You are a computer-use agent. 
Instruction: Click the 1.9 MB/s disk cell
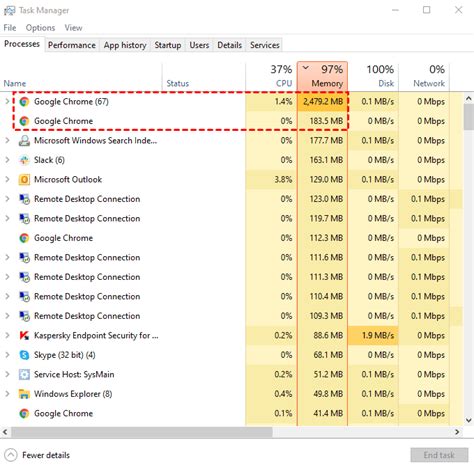373,335
